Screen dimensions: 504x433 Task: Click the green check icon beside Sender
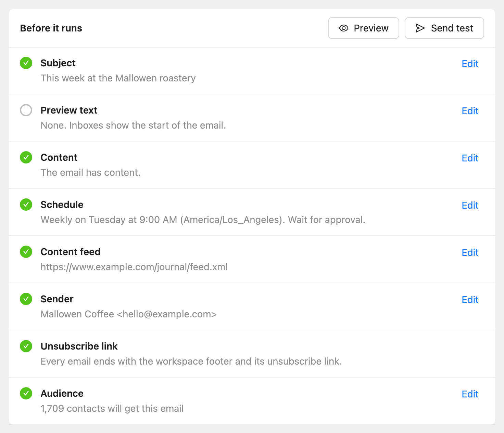[x=26, y=299]
